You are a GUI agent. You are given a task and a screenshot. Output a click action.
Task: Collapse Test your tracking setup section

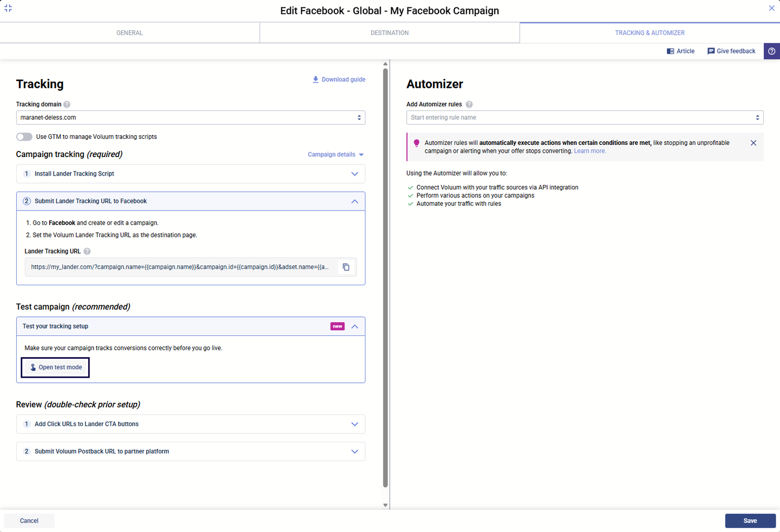(191, 326)
